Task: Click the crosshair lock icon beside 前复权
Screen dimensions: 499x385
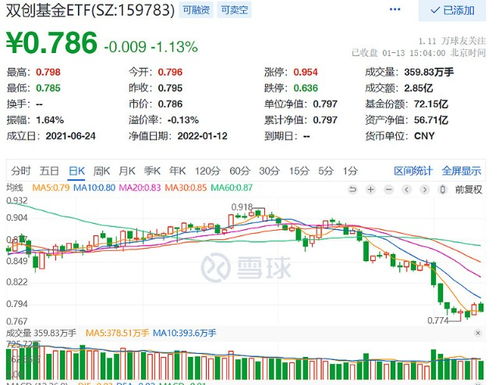Action: 442,190
